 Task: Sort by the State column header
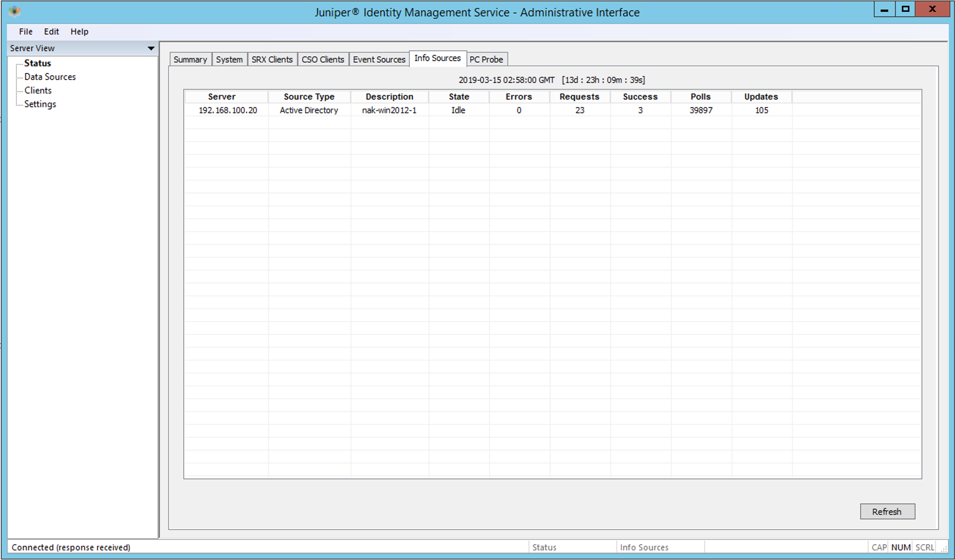(459, 96)
